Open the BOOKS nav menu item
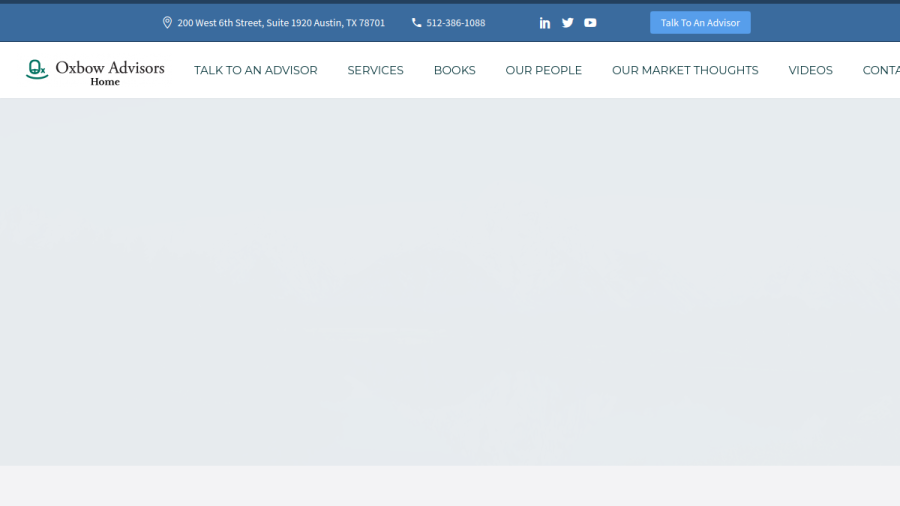Screen dimensions: 900x506 pos(455,70)
